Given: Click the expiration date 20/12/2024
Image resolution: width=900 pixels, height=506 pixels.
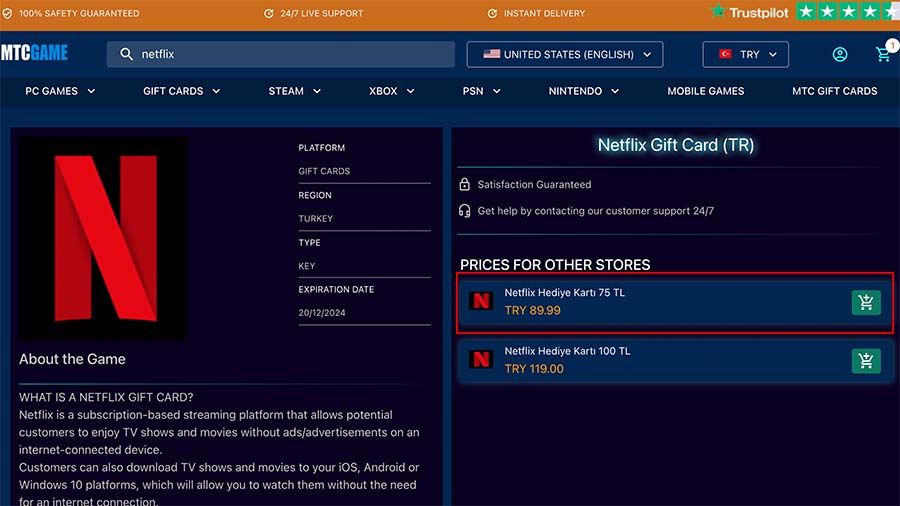Looking at the screenshot, I should click(321, 313).
